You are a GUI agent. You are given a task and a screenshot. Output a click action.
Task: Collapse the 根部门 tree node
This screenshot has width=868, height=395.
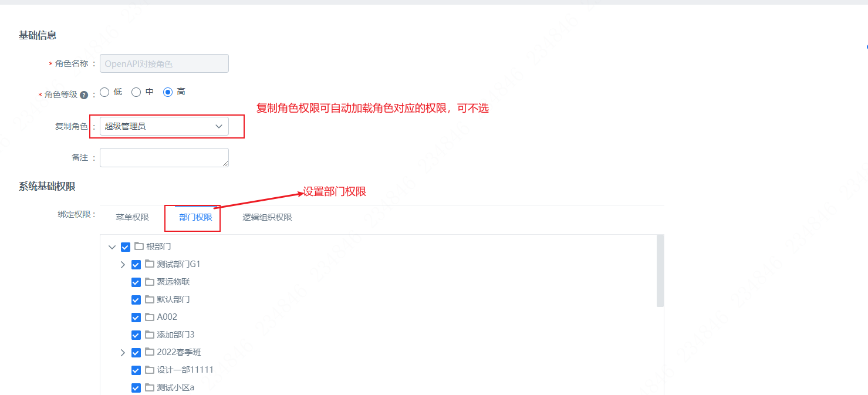[112, 247]
